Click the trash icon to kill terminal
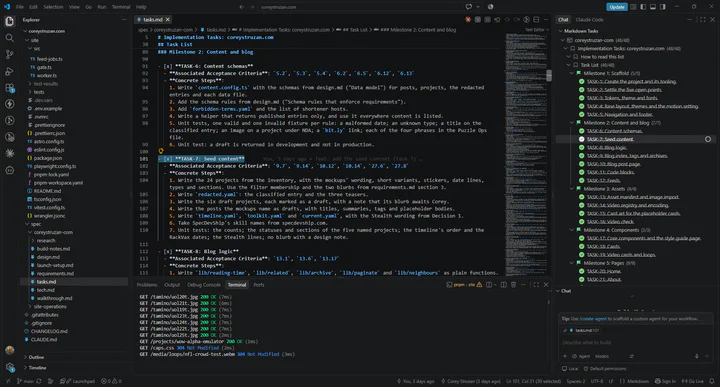The image size is (720, 387). pos(513,285)
